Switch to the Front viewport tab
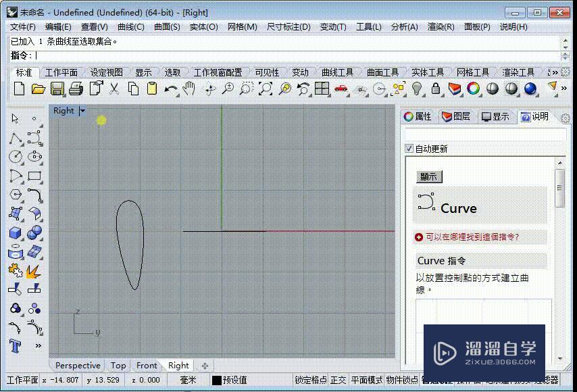Viewport: 577px width, 392px height. [147, 366]
